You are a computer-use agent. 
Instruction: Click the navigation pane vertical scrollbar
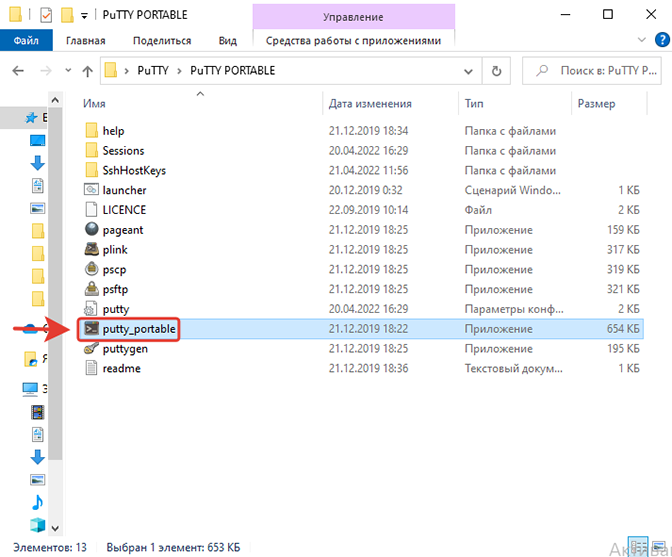55,300
